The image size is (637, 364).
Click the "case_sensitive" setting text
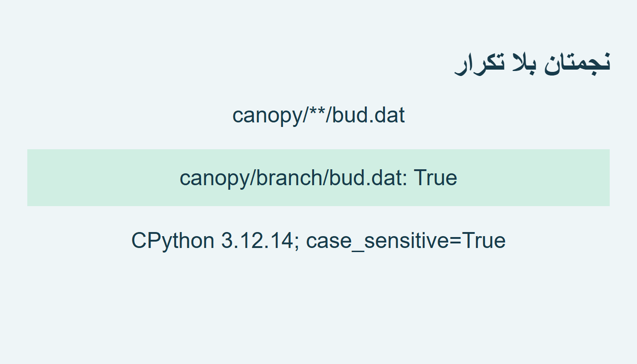click(x=377, y=241)
